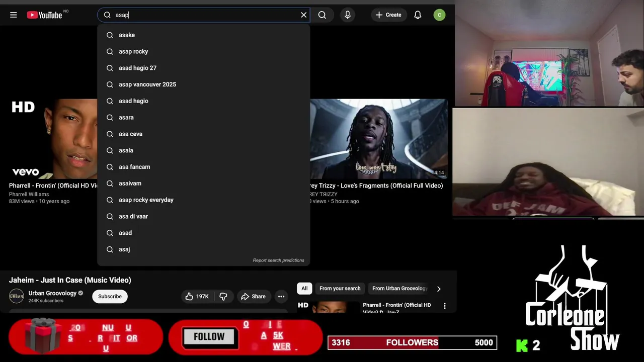Choose the 'asad hagio' suggestion
Screen dimensions: 644x362
(204, 101)
